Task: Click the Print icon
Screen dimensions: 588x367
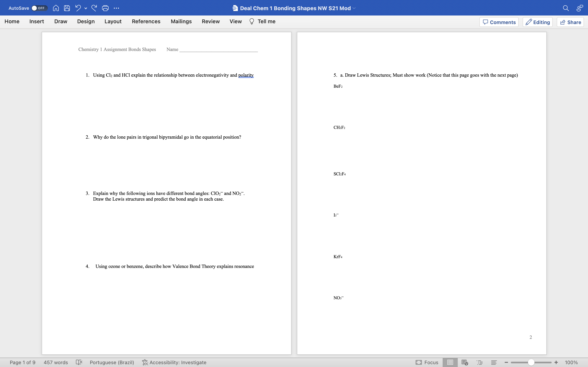Action: [x=105, y=8]
